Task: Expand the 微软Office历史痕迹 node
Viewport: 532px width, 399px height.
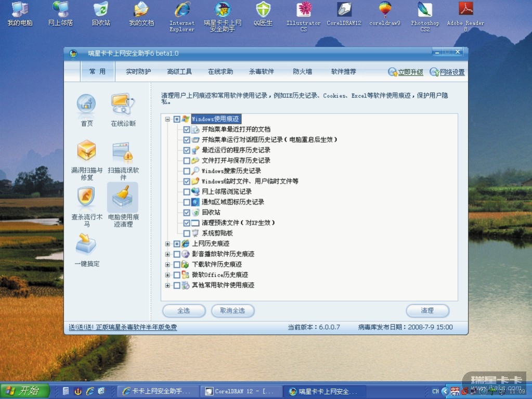Action: (x=167, y=275)
